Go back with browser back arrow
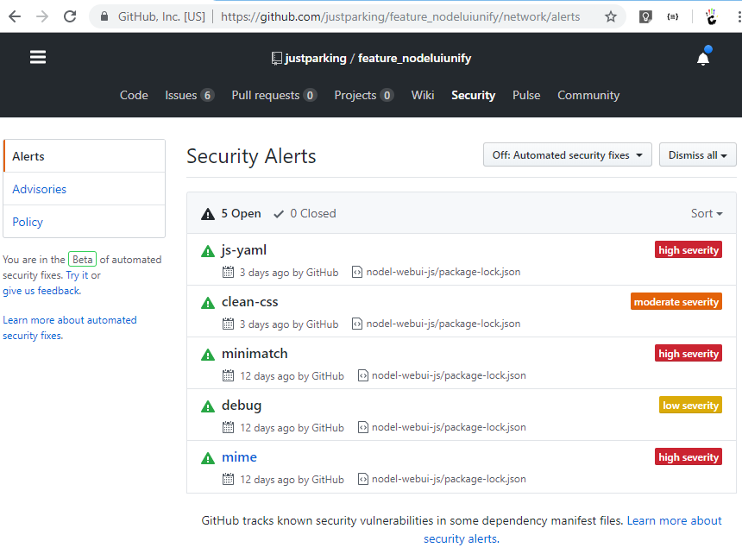The image size is (742, 560). pos(15,16)
